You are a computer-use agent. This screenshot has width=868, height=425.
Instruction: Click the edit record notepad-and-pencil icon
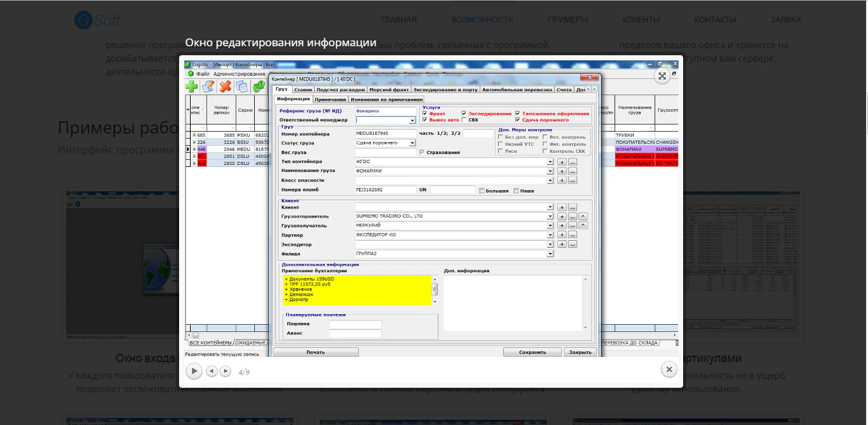(208, 86)
